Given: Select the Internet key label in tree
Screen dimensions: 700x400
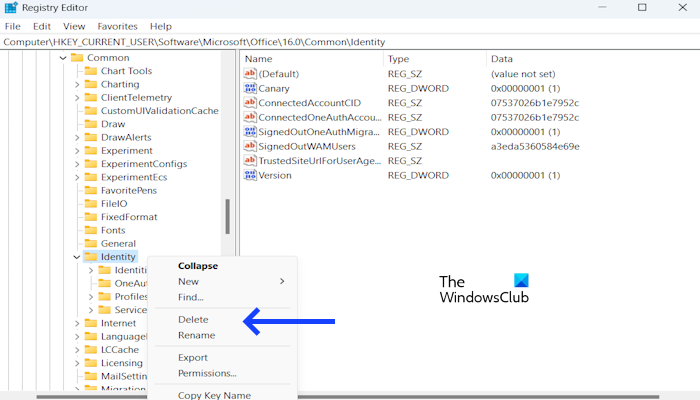Looking at the screenshot, I should 118,323.
